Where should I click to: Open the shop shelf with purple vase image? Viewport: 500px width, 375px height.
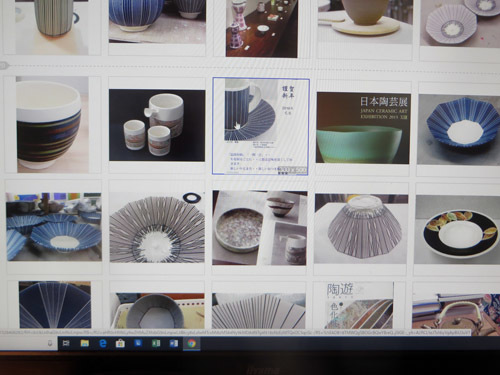262,28
